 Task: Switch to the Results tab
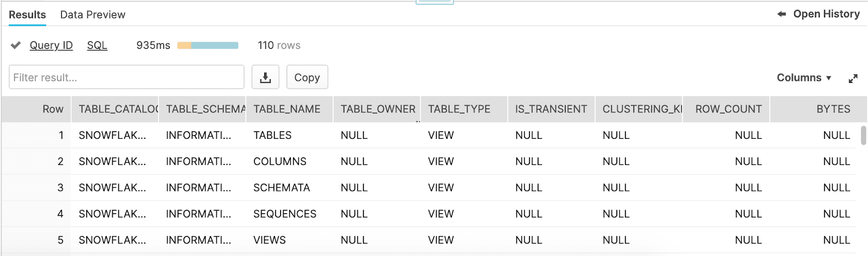[27, 15]
